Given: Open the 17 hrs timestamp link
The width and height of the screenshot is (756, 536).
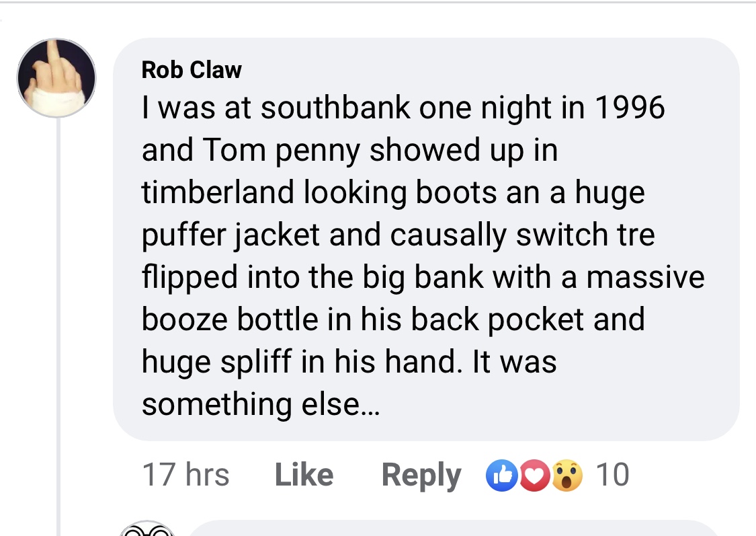Looking at the screenshot, I should [185, 475].
